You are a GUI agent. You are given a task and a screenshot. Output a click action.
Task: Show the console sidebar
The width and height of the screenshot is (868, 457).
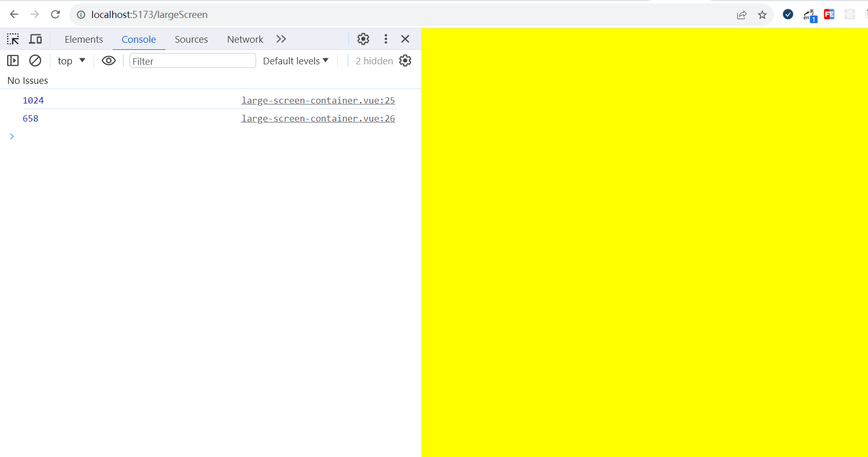(13, 61)
